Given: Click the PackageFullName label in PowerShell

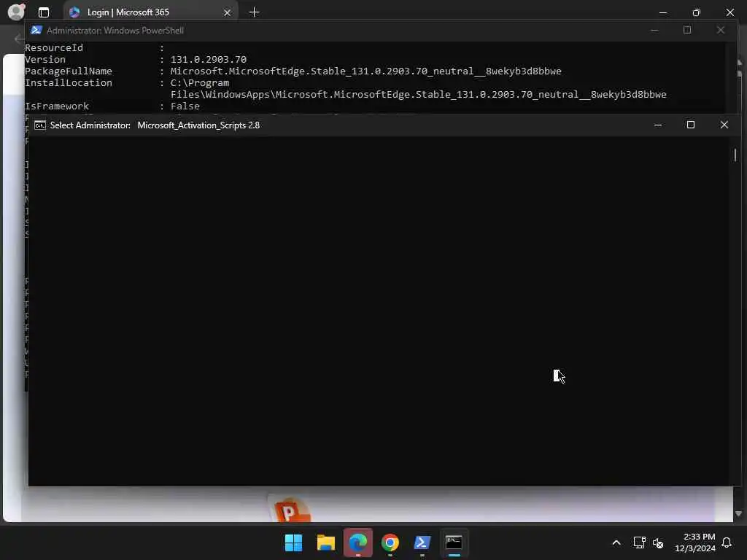Looking at the screenshot, I should click(x=69, y=71).
